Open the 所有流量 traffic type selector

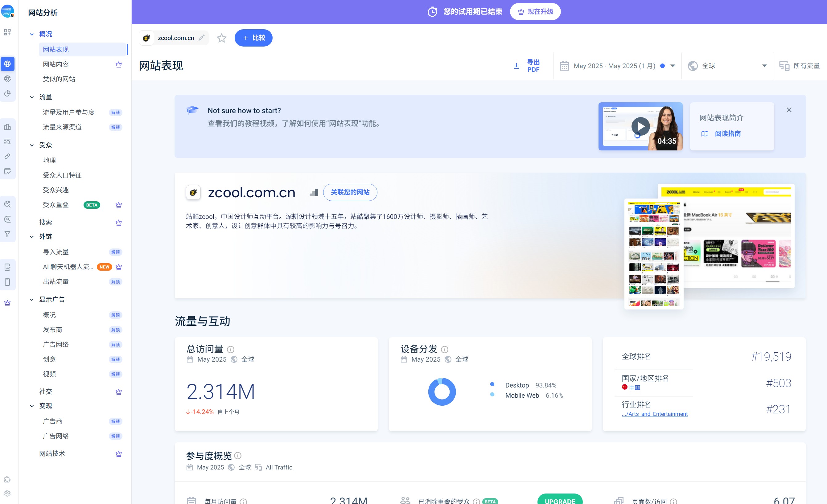[800, 66]
